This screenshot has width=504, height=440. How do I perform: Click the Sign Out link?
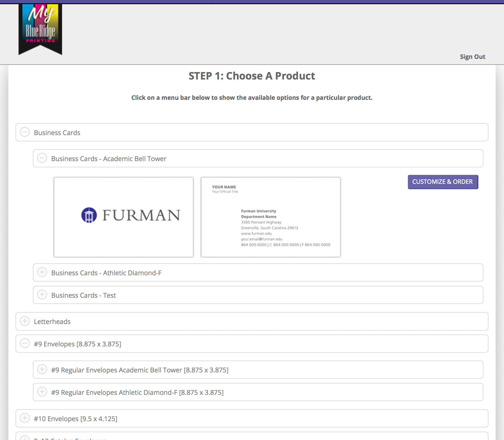pyautogui.click(x=472, y=57)
